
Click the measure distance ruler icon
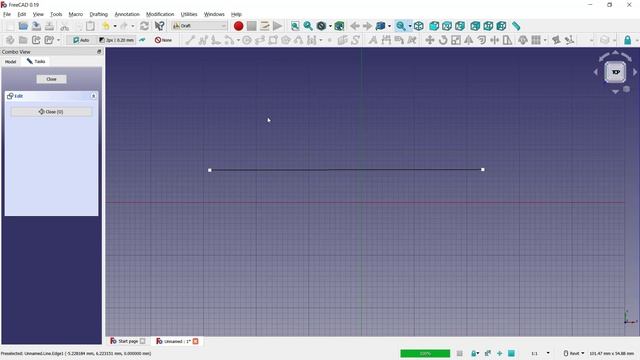(516, 26)
